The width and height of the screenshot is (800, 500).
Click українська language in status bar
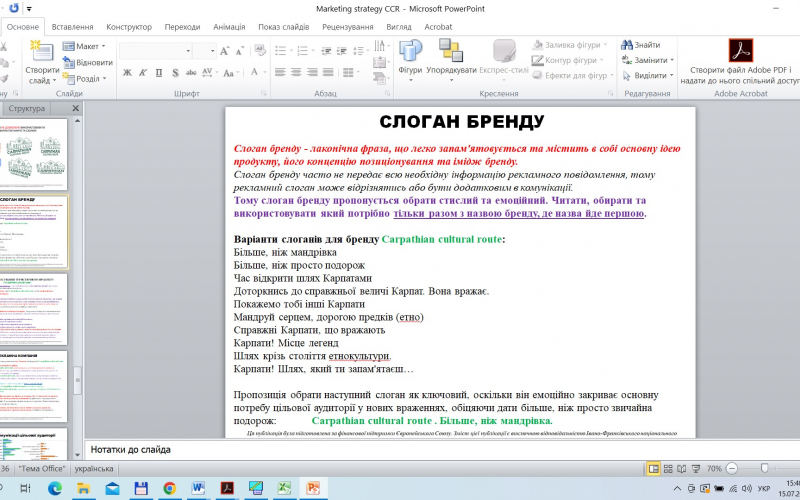[94, 468]
